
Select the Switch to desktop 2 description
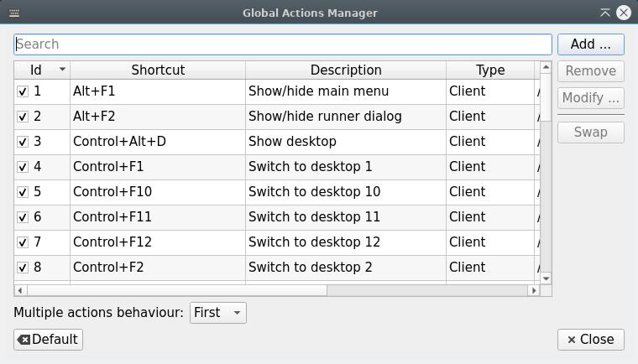point(346,268)
